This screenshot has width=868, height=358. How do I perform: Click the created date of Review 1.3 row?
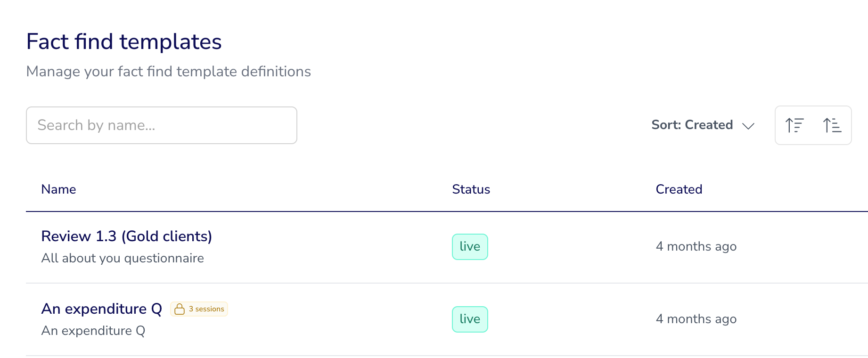(696, 246)
